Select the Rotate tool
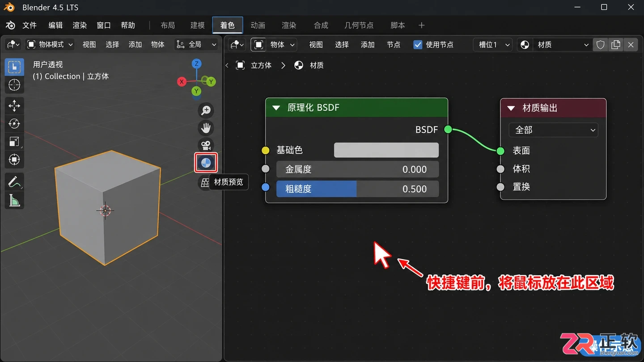This screenshot has width=644, height=362. 14,124
